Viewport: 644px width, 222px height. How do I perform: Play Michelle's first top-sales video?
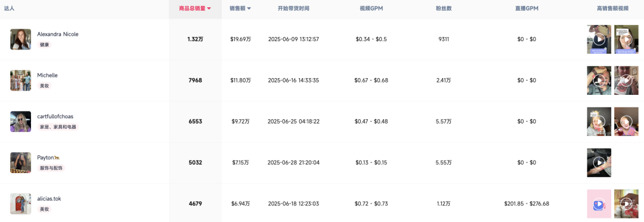tap(599, 80)
